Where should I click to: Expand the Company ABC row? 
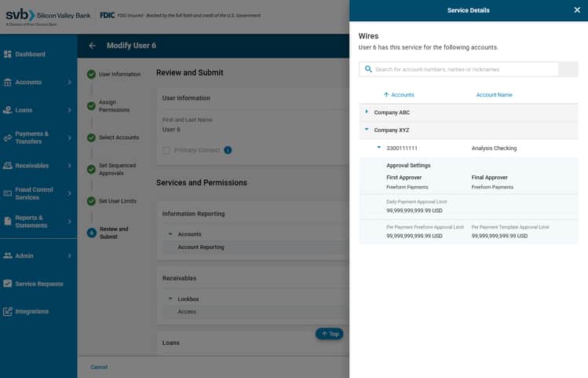tap(367, 112)
